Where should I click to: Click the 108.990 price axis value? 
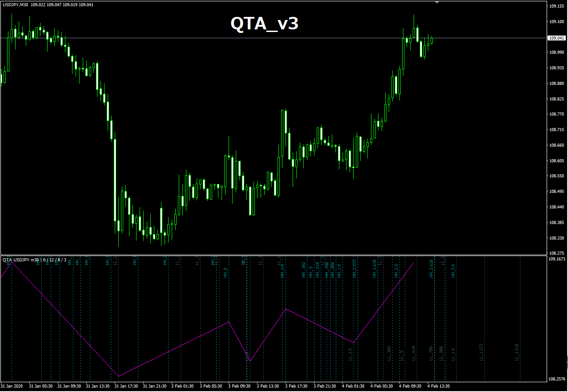click(x=556, y=52)
